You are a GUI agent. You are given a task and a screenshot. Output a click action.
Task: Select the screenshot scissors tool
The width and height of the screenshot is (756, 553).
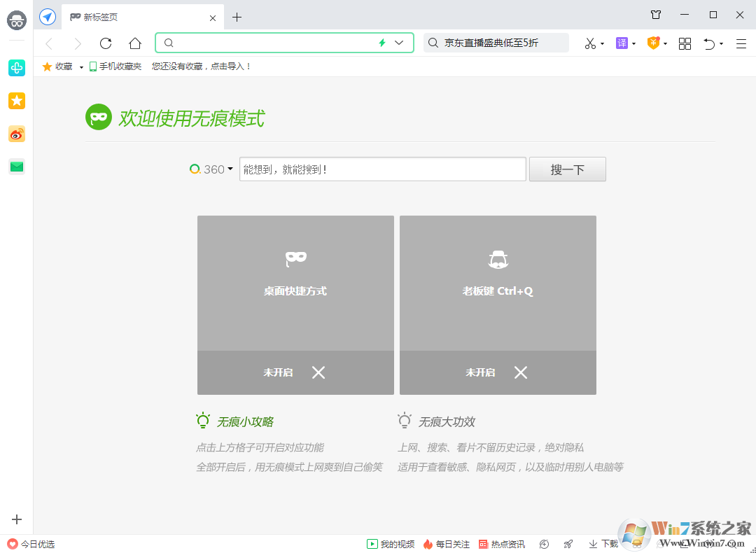point(590,43)
